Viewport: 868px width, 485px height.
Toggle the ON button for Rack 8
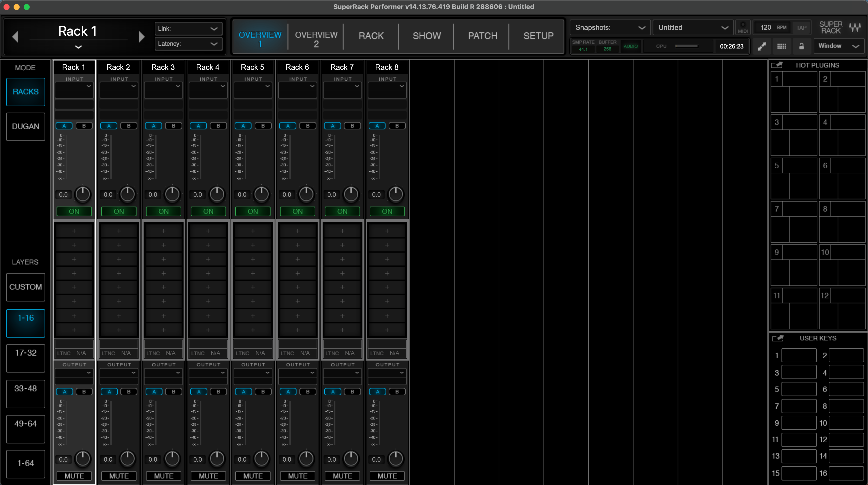click(x=387, y=211)
